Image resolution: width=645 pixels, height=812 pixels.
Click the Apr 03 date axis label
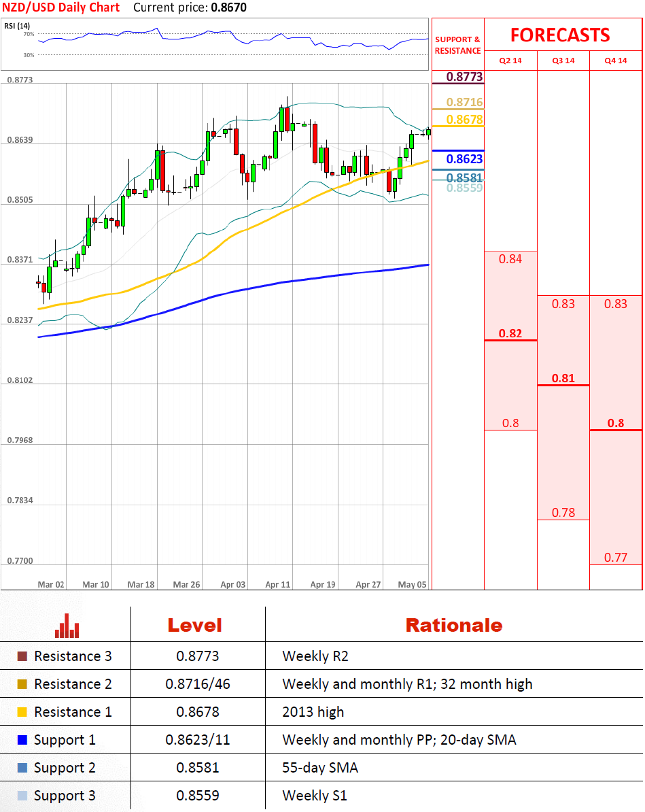click(x=233, y=584)
